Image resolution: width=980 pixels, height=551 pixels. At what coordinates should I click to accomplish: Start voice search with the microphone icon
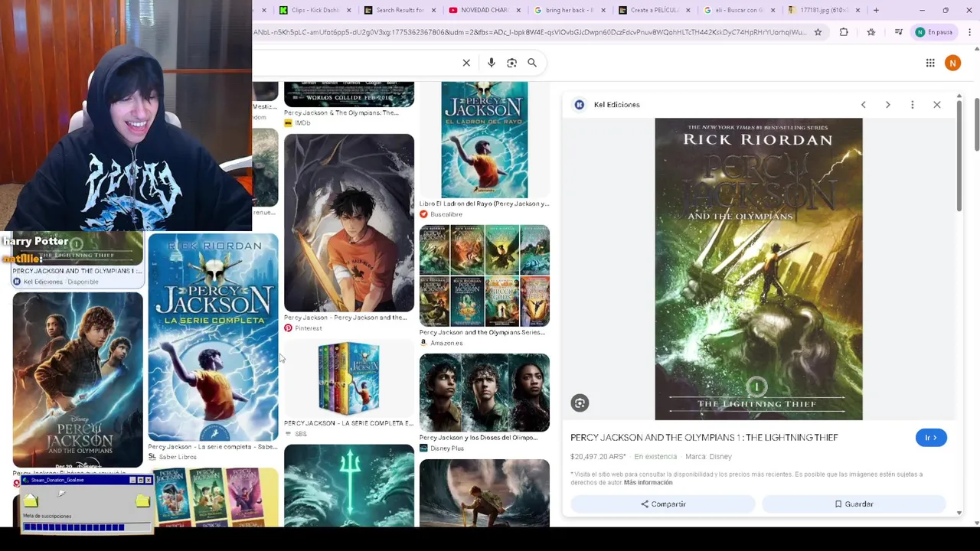(492, 63)
